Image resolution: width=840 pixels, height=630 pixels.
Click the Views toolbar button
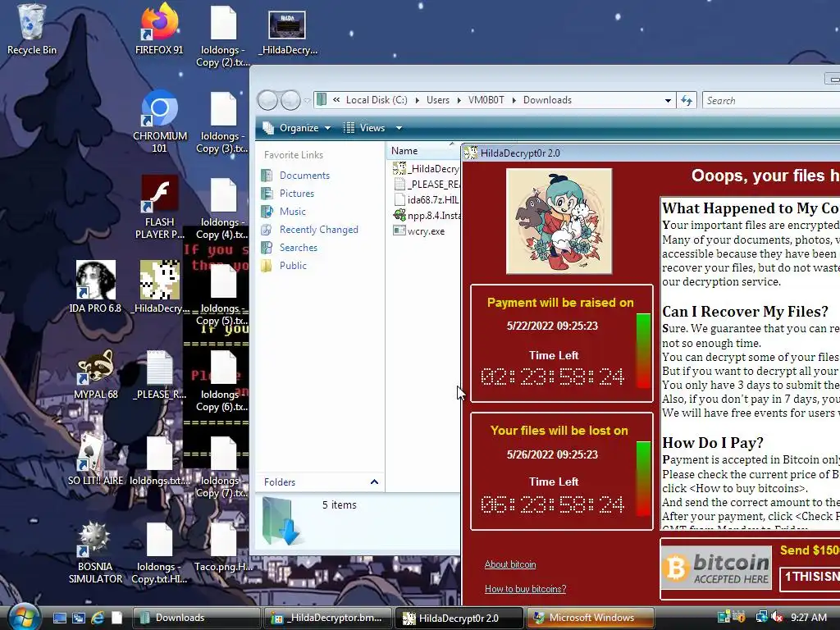365,128
